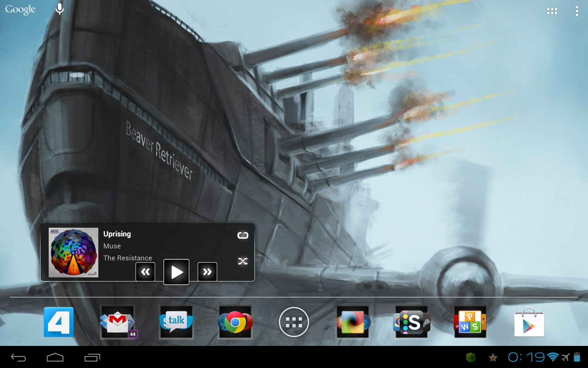Image resolution: width=588 pixels, height=368 pixels.
Task: Open the blue number 4 app
Action: click(59, 322)
